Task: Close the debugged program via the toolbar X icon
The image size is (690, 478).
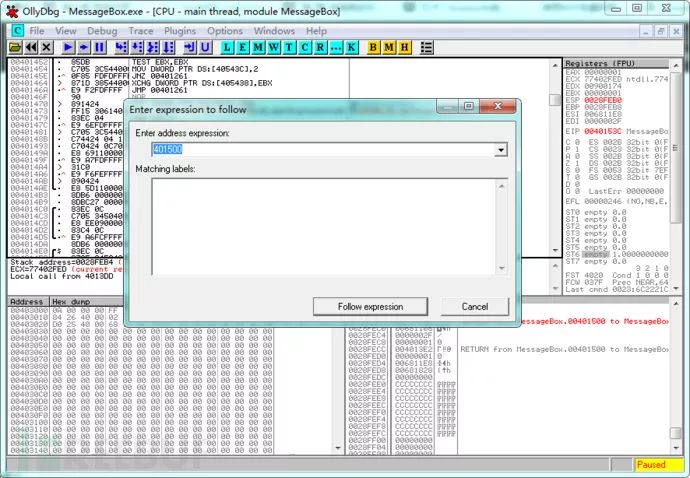Action: [47, 47]
